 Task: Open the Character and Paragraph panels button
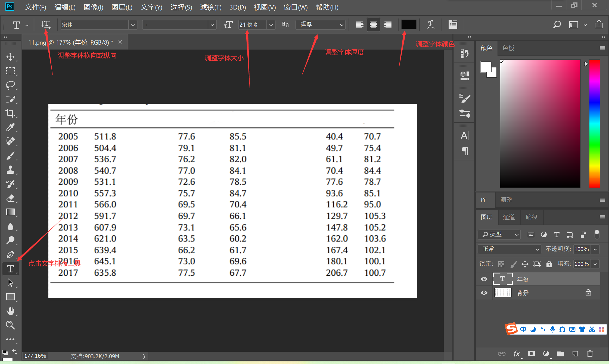pyautogui.click(x=453, y=25)
